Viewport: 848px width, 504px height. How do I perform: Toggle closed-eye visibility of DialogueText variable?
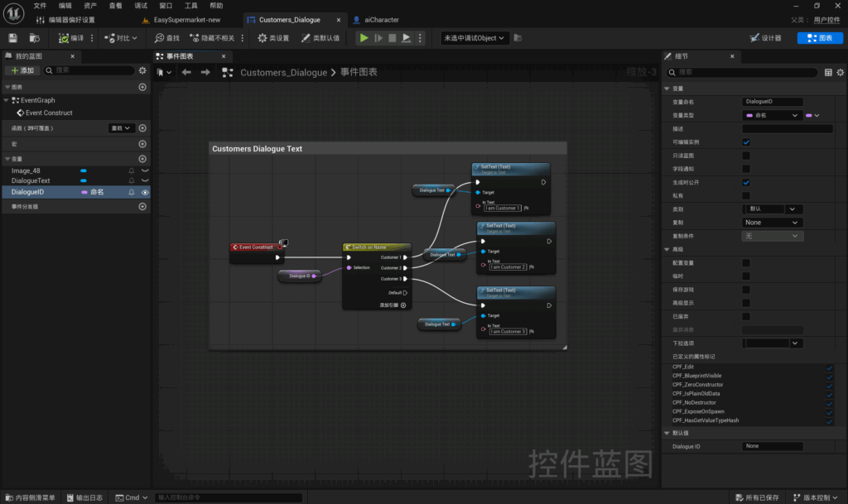145,181
